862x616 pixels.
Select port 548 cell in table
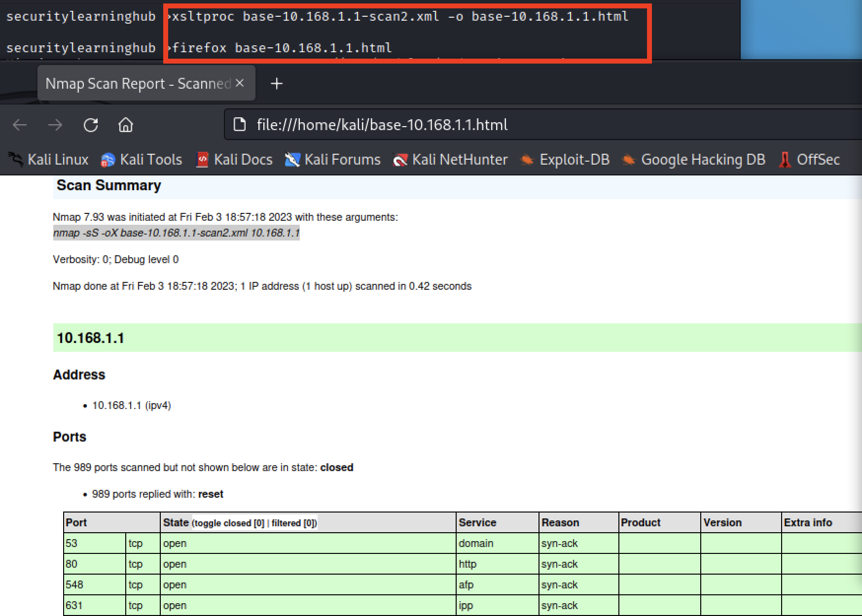click(95, 584)
